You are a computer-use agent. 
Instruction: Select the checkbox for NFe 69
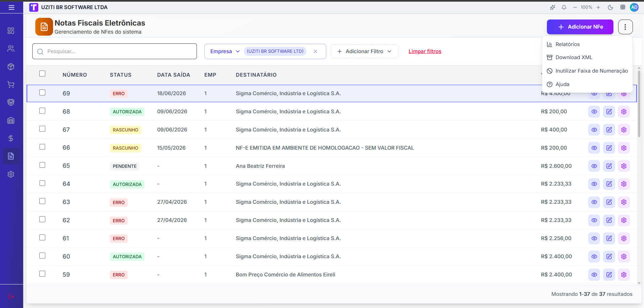(42, 92)
